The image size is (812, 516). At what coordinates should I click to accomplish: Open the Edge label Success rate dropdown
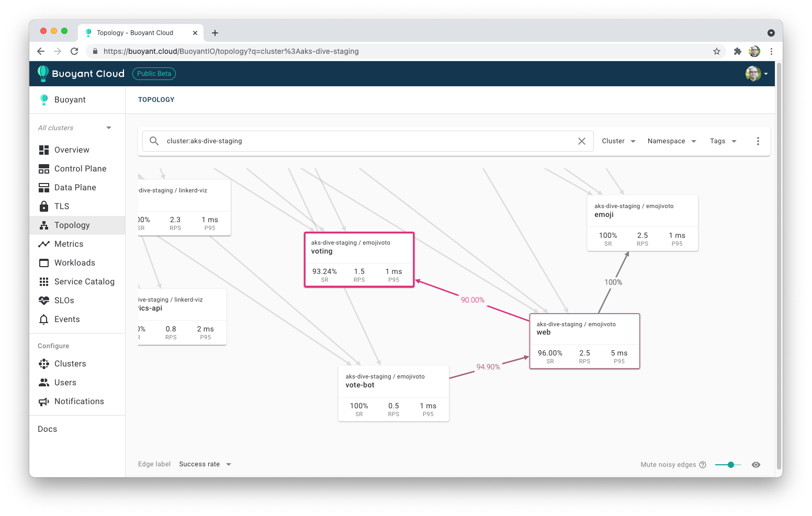pyautogui.click(x=205, y=464)
